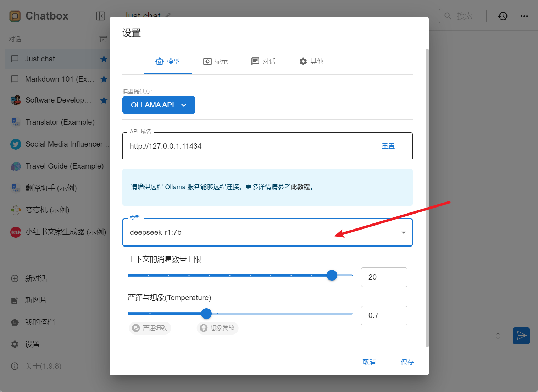
Task: Click the 翻译助手 avatar icon
Action: tap(16, 188)
